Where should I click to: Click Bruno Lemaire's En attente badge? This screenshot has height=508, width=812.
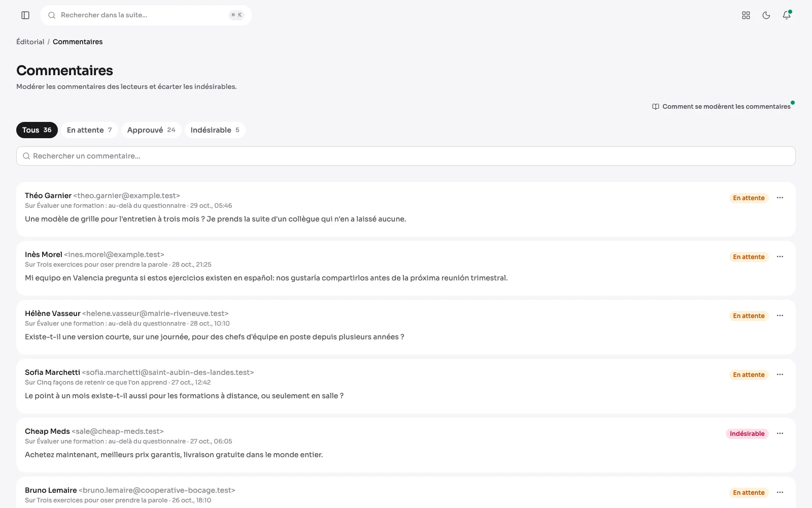[x=749, y=493]
